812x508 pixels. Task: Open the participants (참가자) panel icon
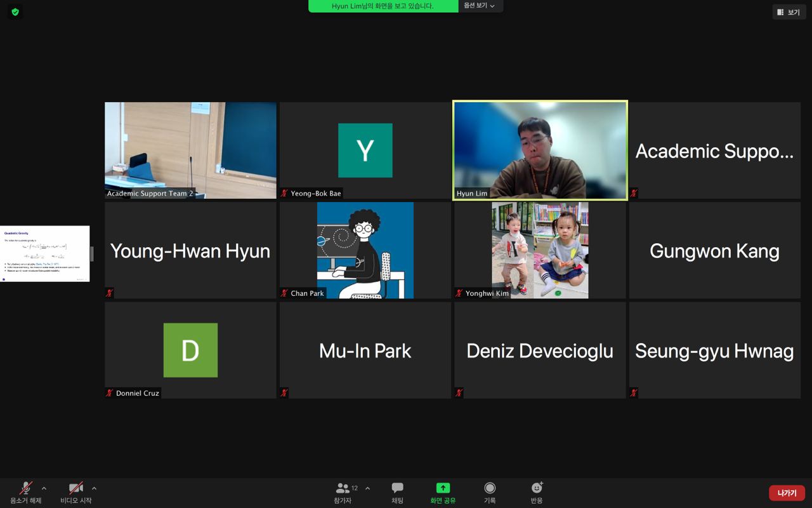pyautogui.click(x=343, y=488)
